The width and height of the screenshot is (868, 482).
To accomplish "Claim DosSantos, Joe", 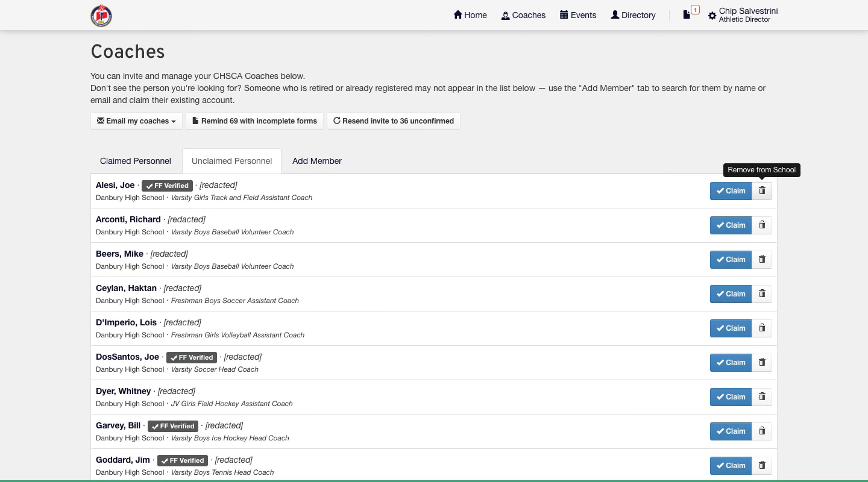I will point(731,363).
